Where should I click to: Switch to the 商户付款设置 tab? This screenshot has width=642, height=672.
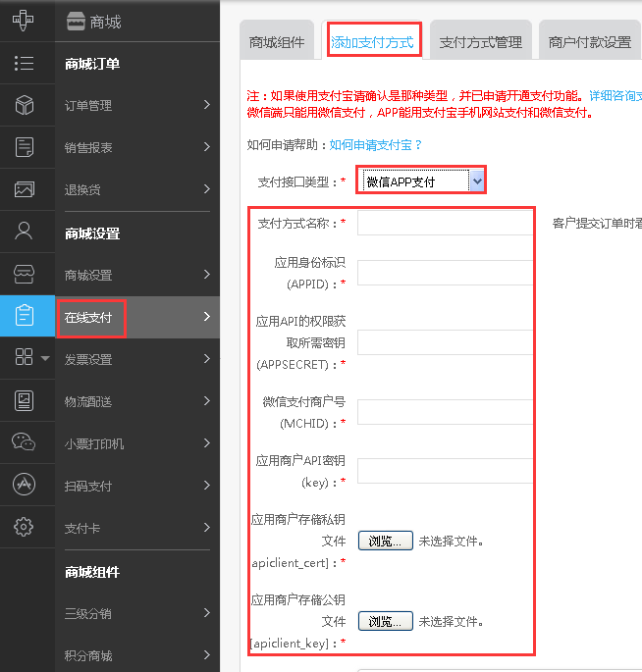(x=590, y=41)
